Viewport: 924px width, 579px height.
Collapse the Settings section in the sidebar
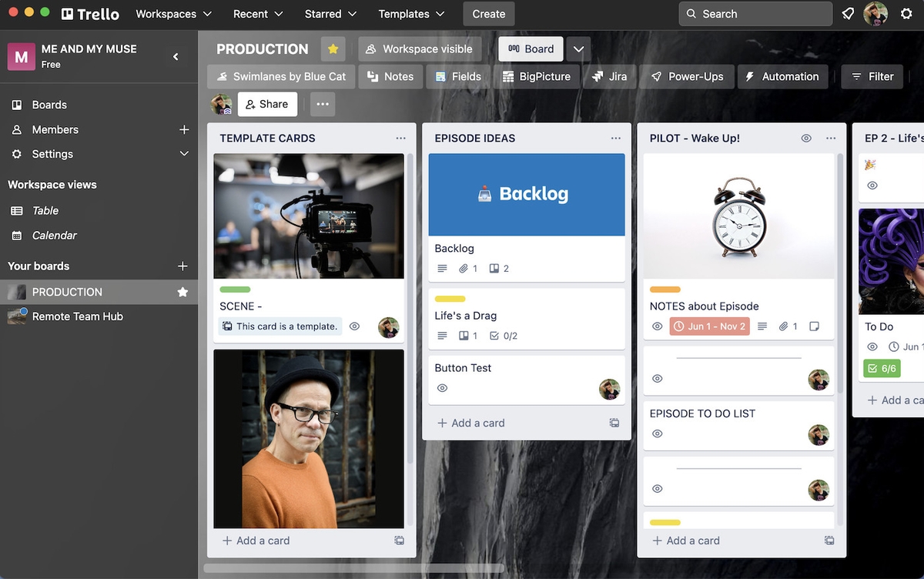[184, 154]
